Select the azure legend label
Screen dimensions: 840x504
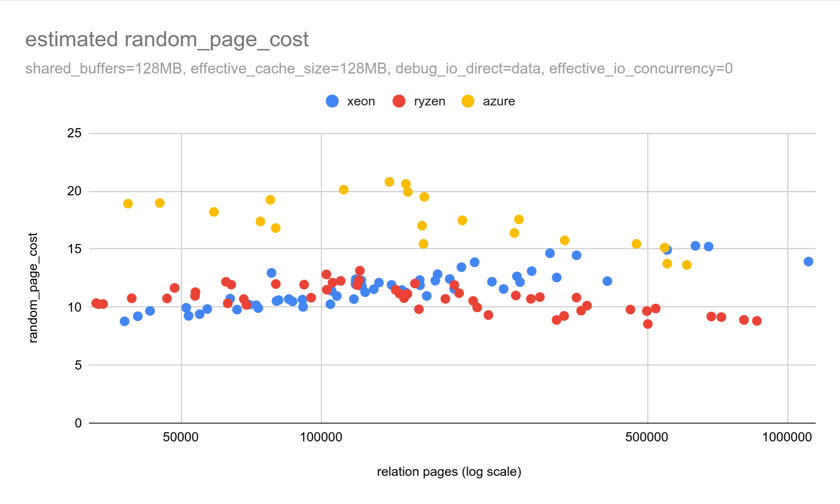pyautogui.click(x=499, y=101)
